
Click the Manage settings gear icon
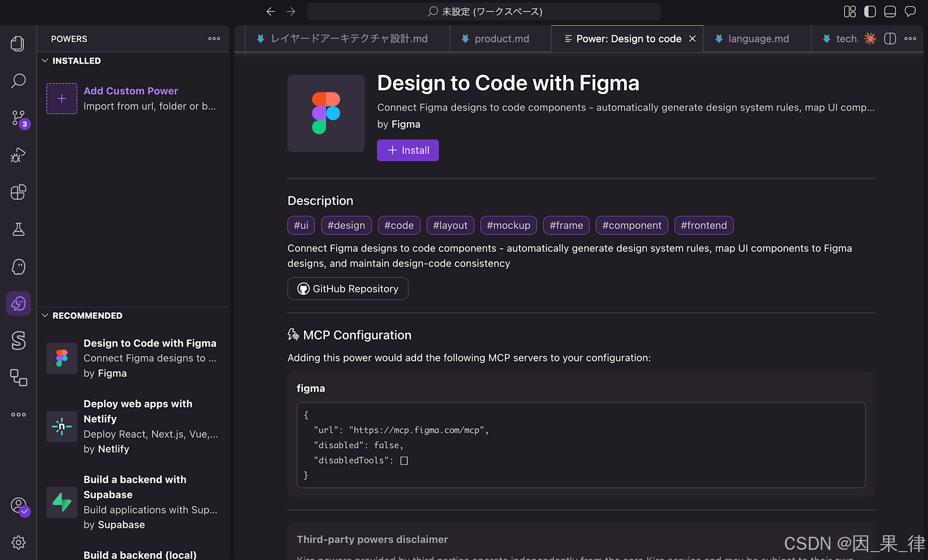coord(18,542)
